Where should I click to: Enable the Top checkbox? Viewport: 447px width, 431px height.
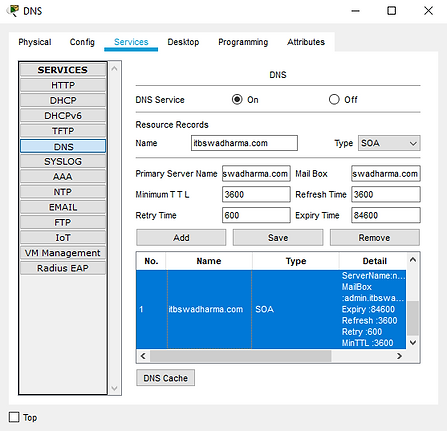point(14,417)
